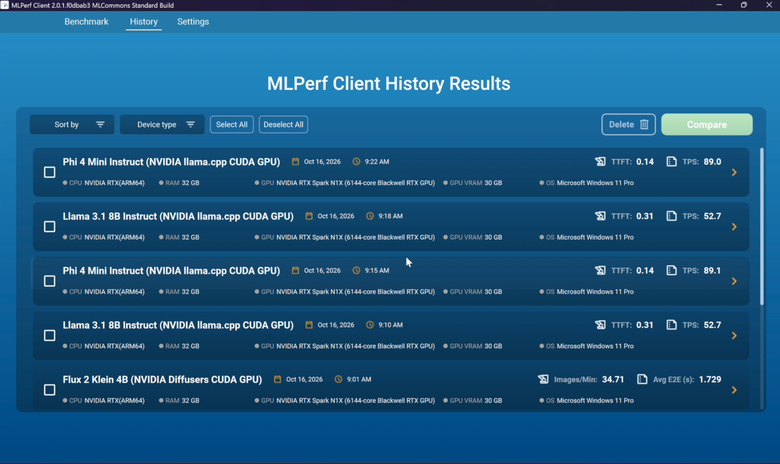This screenshot has height=464, width=780.
Task: Click the TTFT icon in Llama 9:18 AM row
Action: (600, 216)
